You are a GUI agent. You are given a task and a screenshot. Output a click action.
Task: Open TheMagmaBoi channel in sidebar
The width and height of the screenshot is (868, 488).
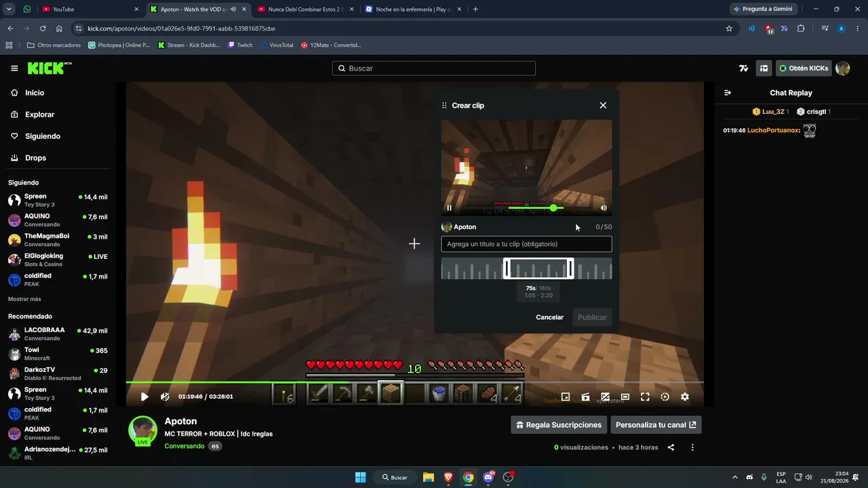click(x=57, y=240)
